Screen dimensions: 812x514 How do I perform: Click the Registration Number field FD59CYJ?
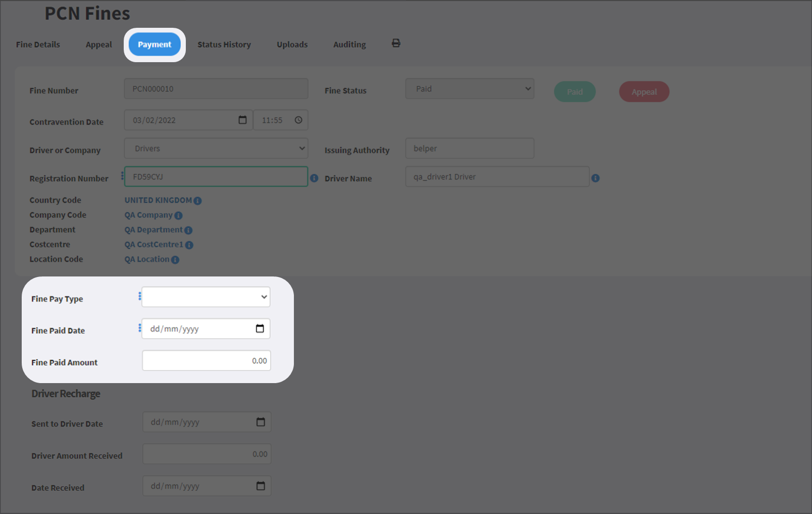click(216, 176)
